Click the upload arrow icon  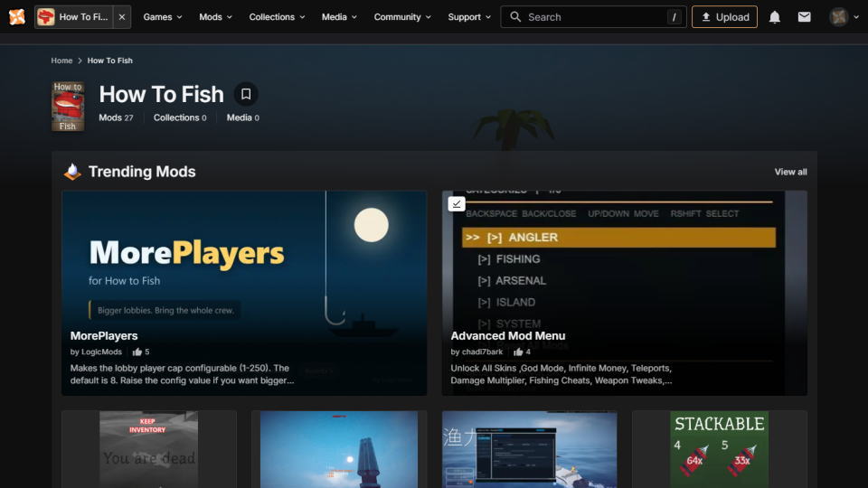point(706,17)
